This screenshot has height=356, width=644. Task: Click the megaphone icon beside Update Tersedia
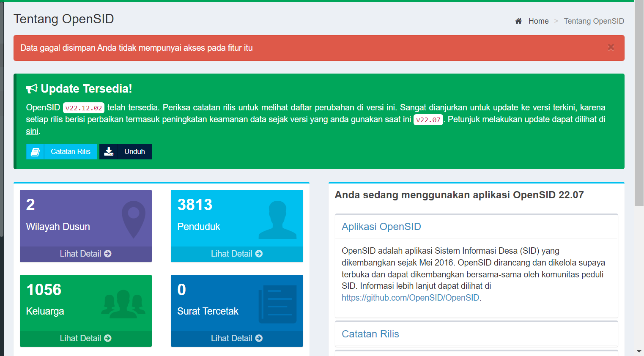32,88
